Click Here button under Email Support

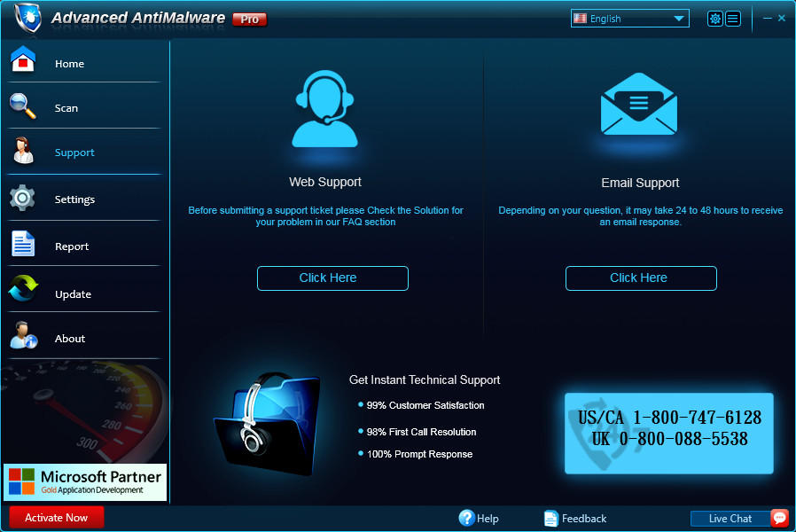[x=641, y=278]
